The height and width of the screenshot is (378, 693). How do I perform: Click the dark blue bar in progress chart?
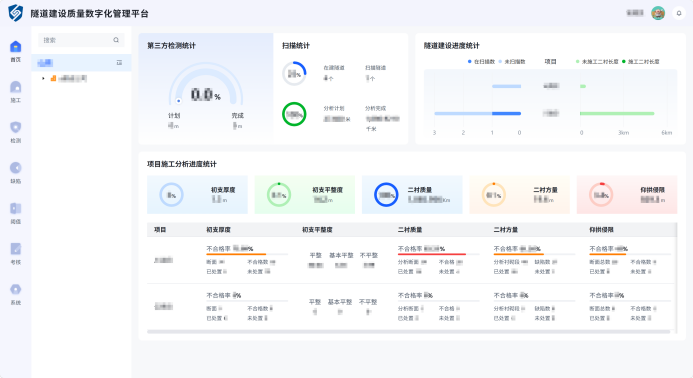[506, 114]
